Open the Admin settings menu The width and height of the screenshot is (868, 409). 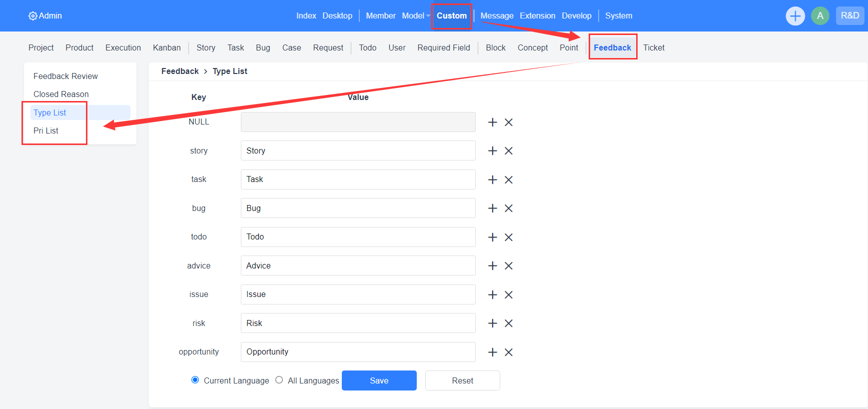click(45, 16)
